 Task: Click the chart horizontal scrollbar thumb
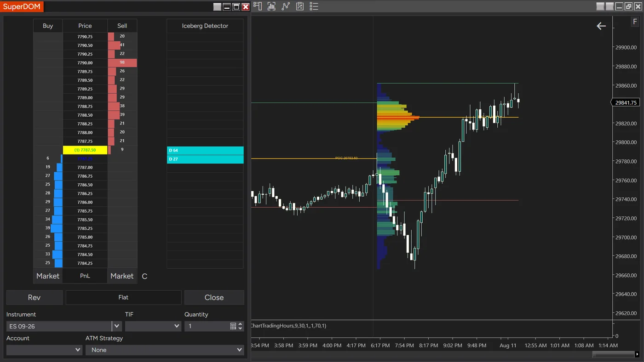(x=613, y=354)
